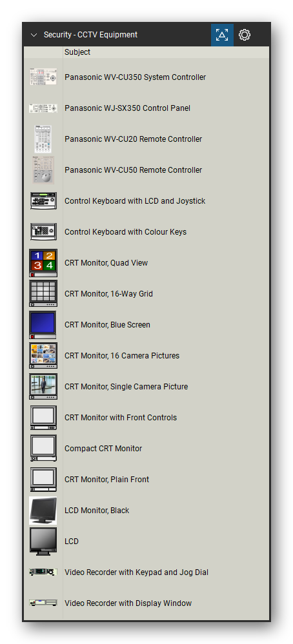This screenshot has width=293, height=644.
Task: Click 'Control Keyboard with Colour Keys' text
Action: (125, 232)
